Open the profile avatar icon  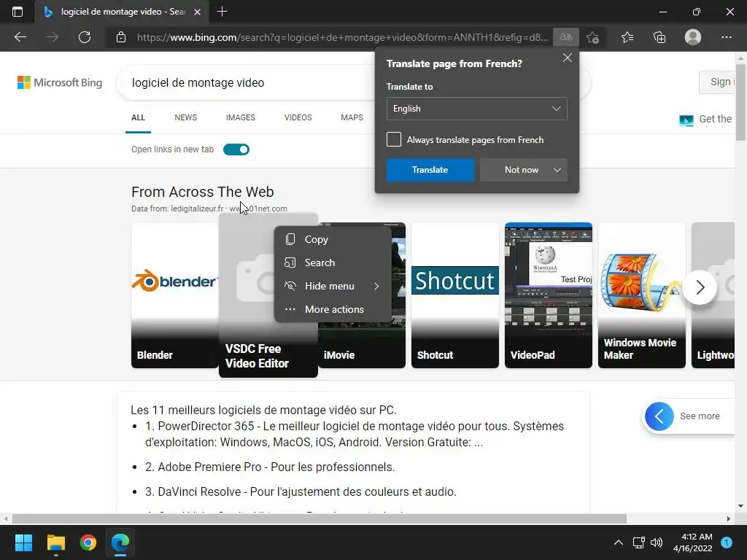tap(693, 37)
